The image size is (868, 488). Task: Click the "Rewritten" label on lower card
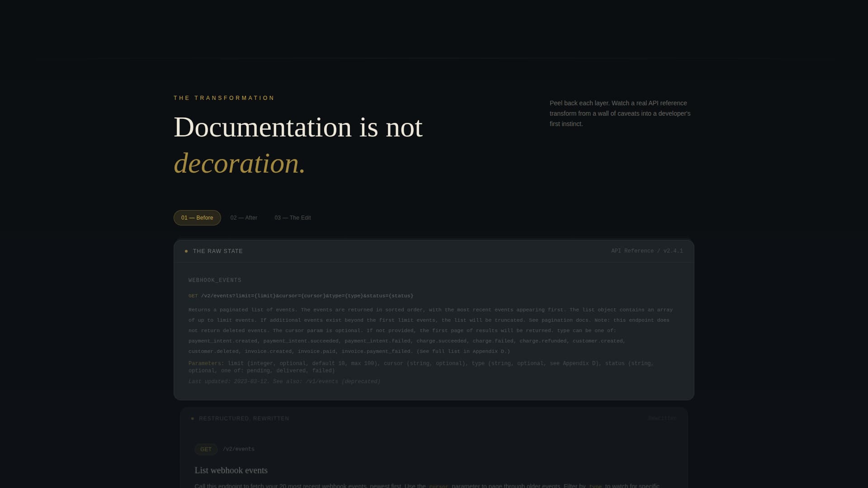coord(662,418)
